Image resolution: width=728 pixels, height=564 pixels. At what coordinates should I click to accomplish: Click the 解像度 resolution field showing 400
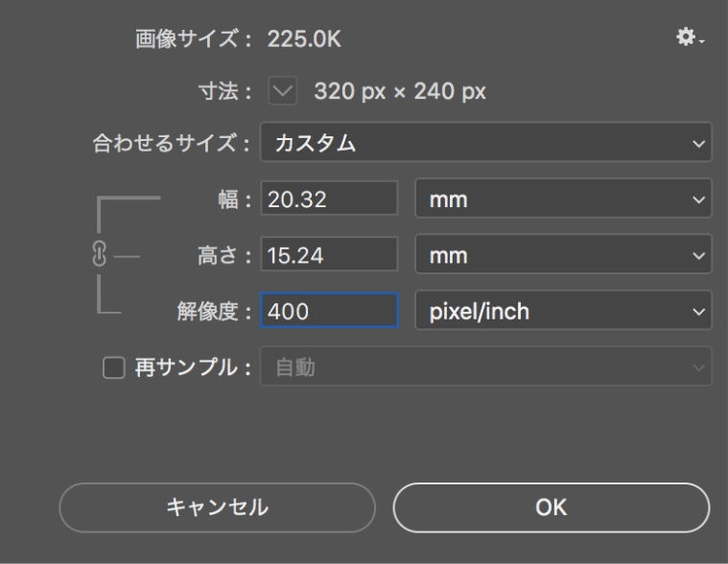click(x=329, y=310)
